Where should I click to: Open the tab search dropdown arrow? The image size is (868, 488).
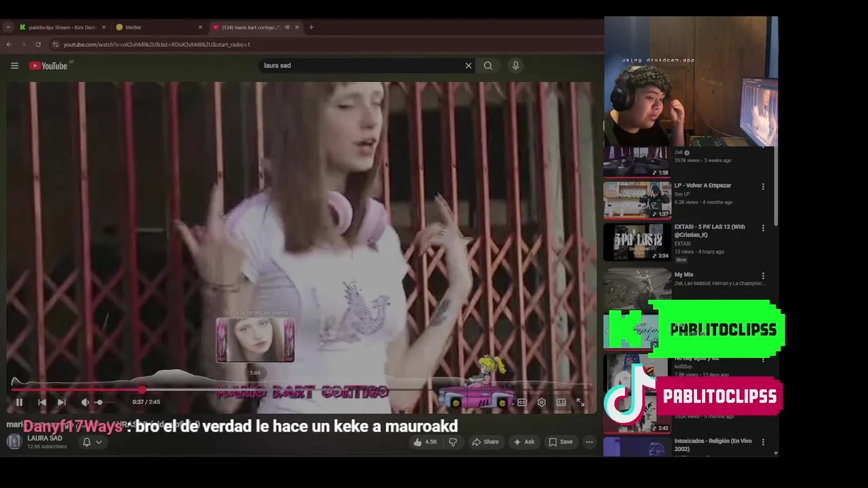pyautogui.click(x=7, y=27)
